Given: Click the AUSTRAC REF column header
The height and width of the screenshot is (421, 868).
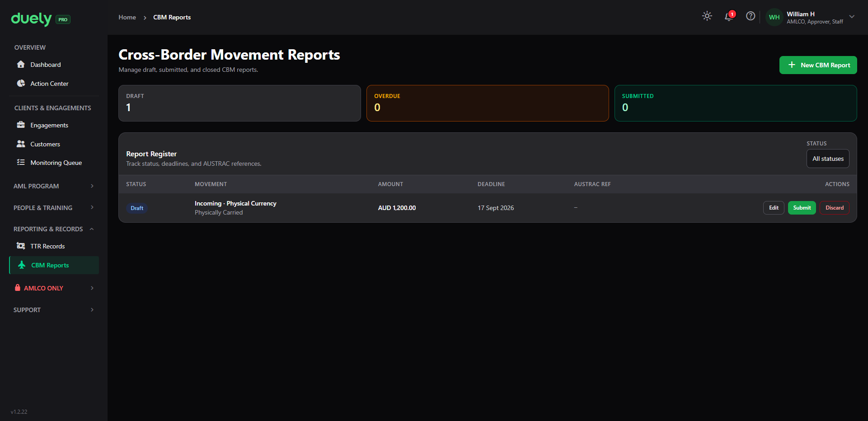Looking at the screenshot, I should pos(592,184).
